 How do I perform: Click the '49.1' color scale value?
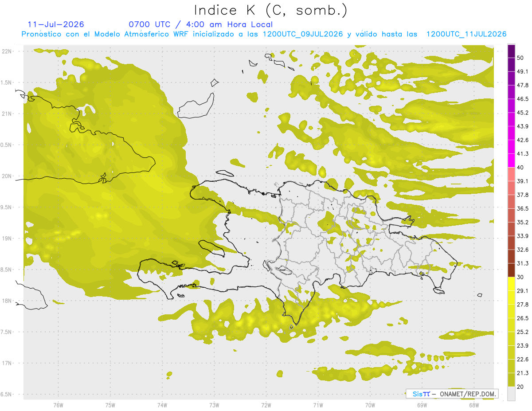tap(523, 71)
